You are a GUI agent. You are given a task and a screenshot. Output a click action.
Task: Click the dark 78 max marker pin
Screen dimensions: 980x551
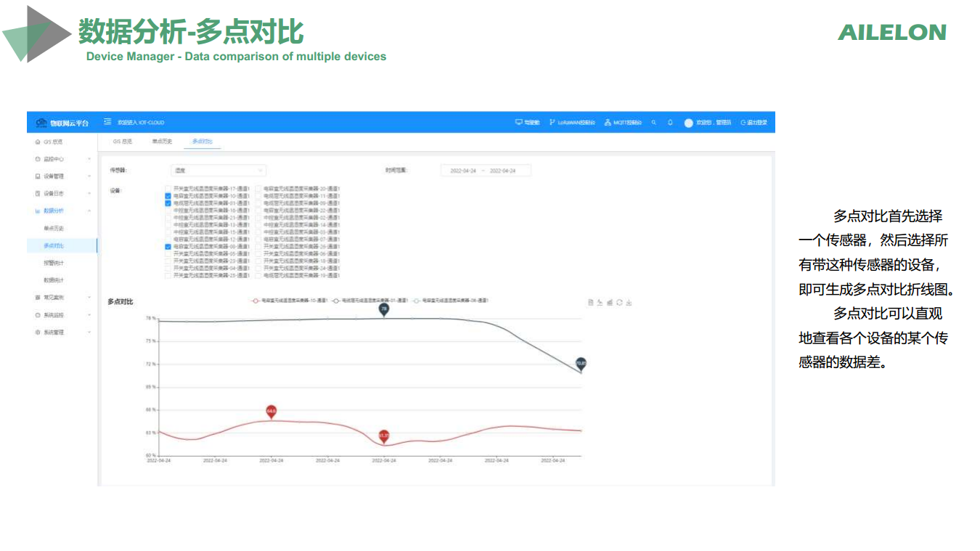tap(384, 309)
